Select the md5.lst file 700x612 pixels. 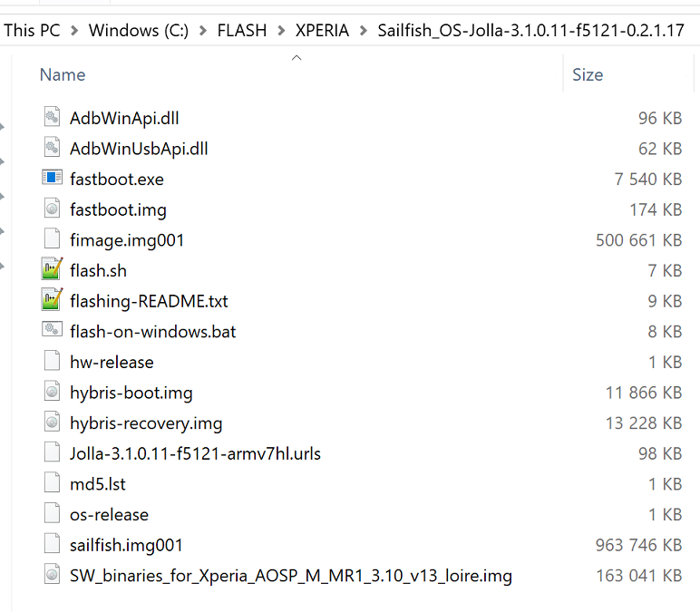97,484
